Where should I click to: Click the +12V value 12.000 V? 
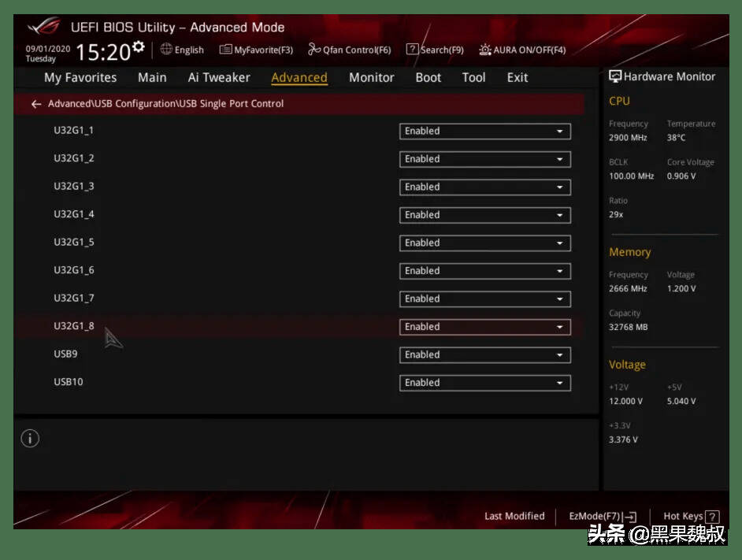point(625,402)
